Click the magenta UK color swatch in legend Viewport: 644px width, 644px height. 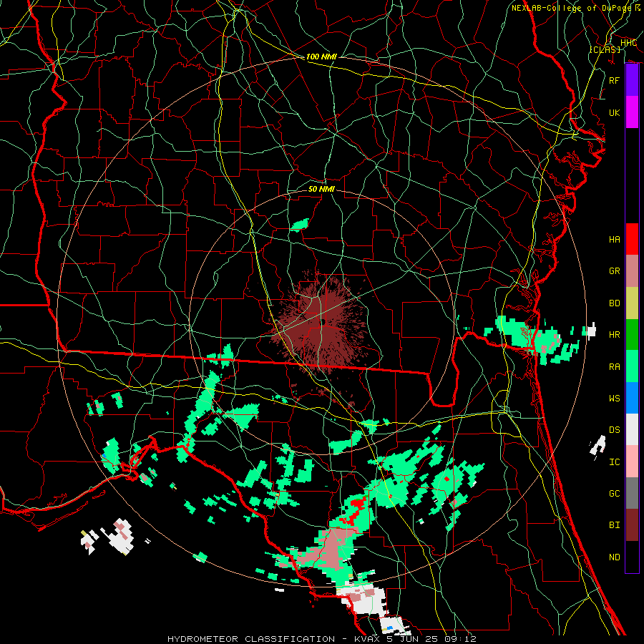click(x=632, y=112)
